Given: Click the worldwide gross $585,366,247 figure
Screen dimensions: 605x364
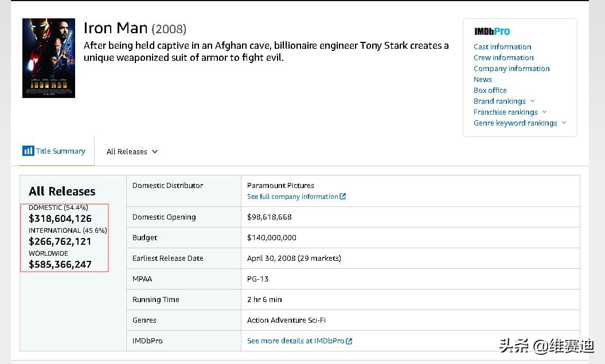Looking at the screenshot, I should coord(60,264).
